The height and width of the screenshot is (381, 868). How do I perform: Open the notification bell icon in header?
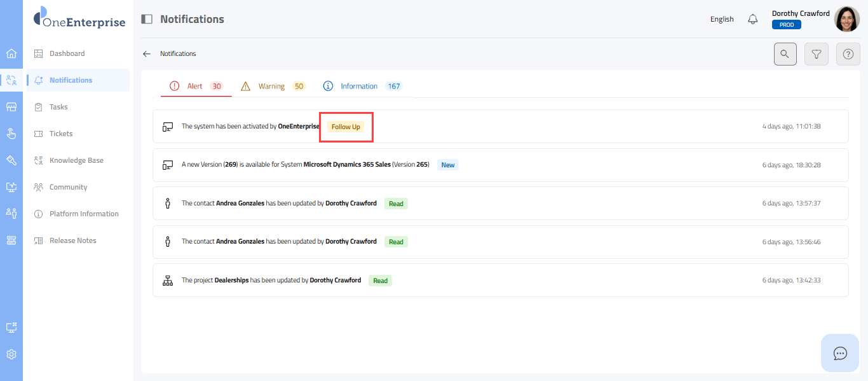753,19
